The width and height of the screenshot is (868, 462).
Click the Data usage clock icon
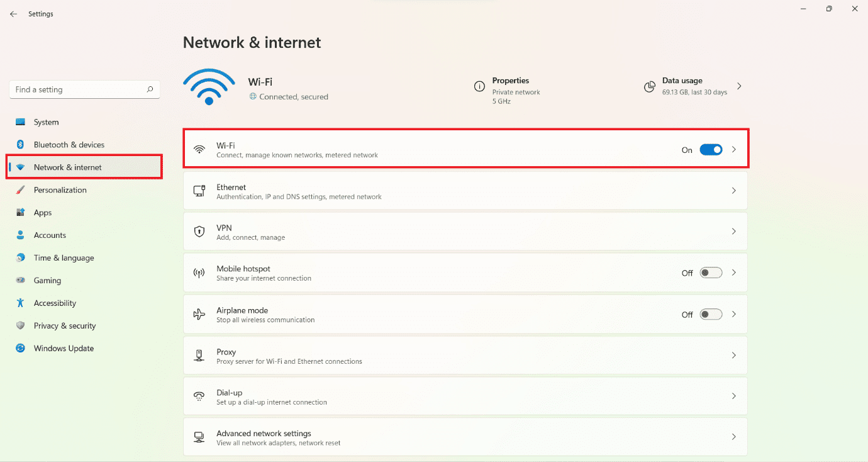(x=650, y=87)
